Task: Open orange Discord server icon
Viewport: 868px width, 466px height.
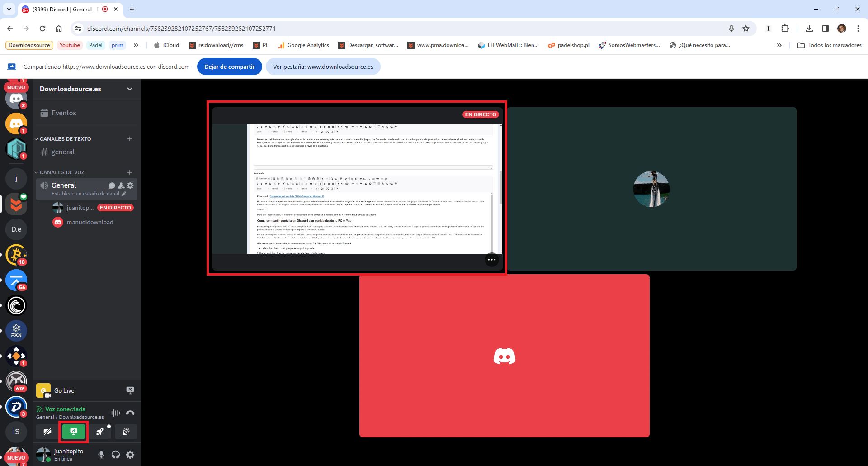Action: [x=16, y=124]
